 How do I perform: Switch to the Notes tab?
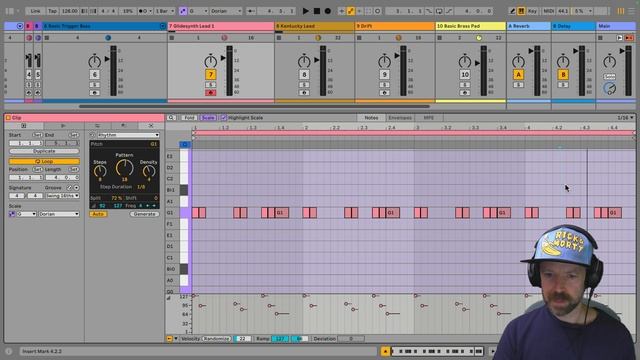coord(371,118)
